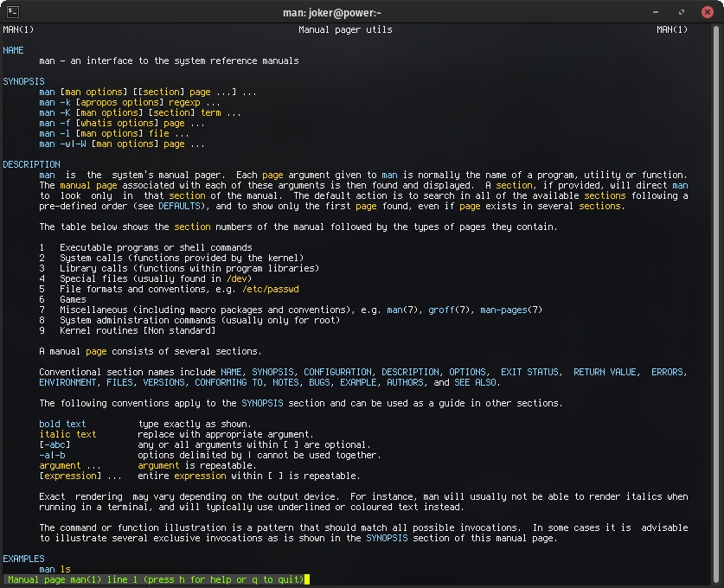The height and width of the screenshot is (588, 724).
Task: Click the window title 'man: joker@power:~'
Action: tap(332, 12)
